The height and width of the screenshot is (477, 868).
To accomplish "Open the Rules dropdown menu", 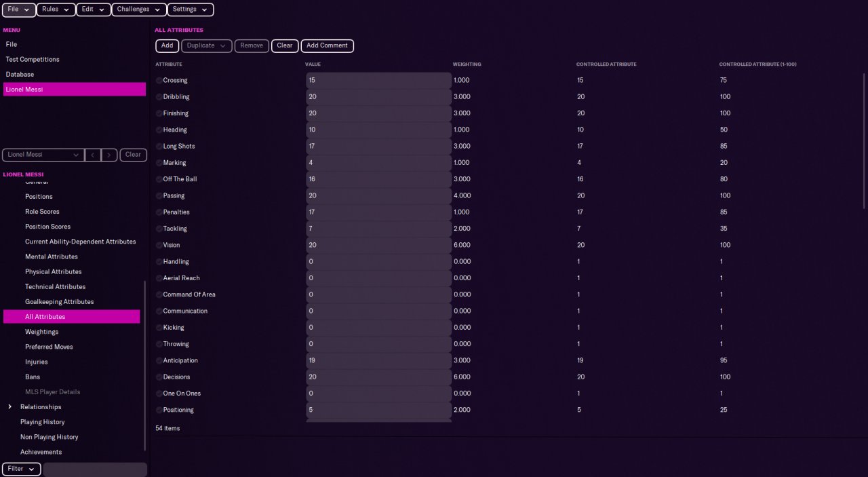I will point(56,9).
